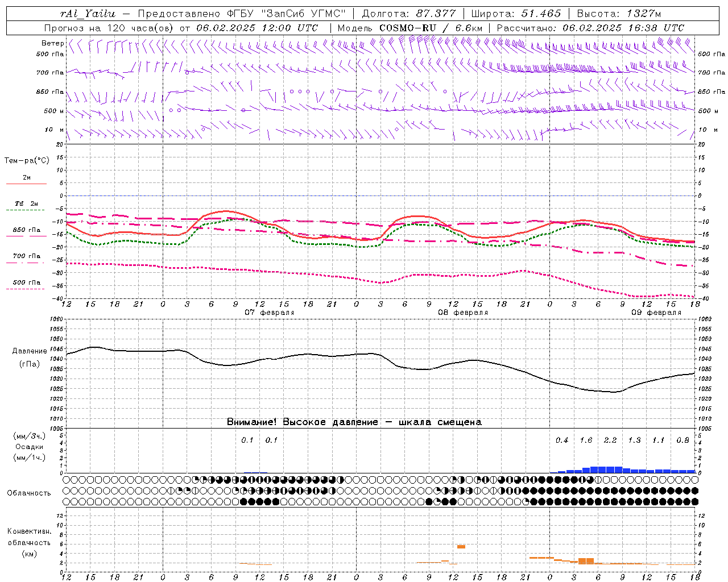Click '850 гПа' entry in temperature legend
This screenshot has width=728, height=582.
[x=27, y=230]
